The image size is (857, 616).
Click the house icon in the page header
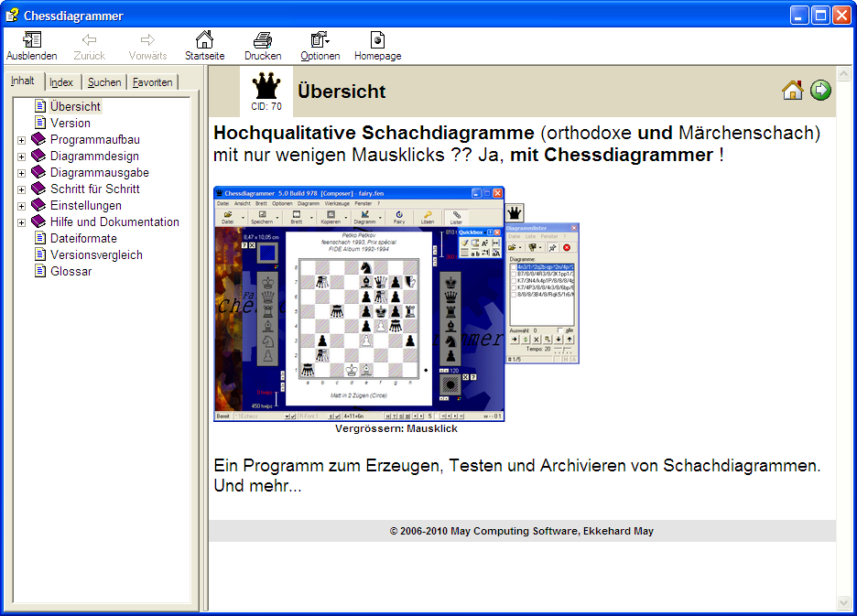793,91
